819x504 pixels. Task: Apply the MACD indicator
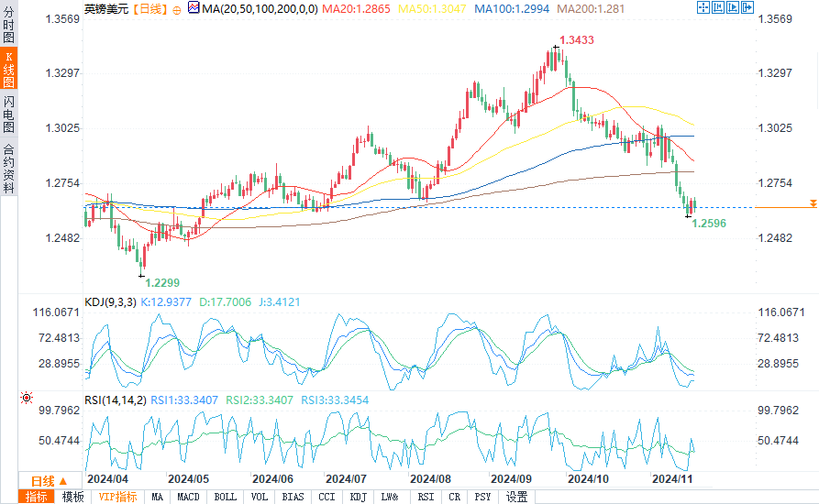click(188, 497)
